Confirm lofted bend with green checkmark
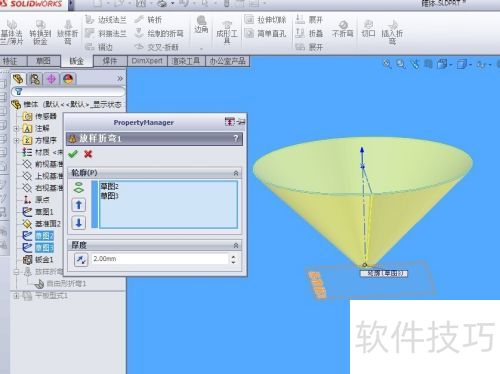The width and height of the screenshot is (500, 374). (73, 154)
